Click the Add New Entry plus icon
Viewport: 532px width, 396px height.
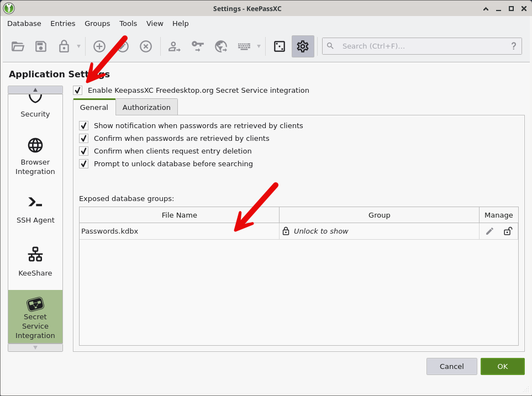click(99, 46)
